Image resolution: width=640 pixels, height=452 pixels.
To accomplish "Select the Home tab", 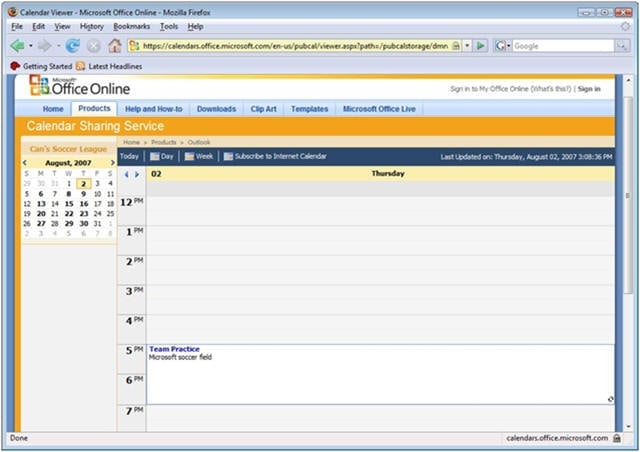I will pyautogui.click(x=53, y=109).
